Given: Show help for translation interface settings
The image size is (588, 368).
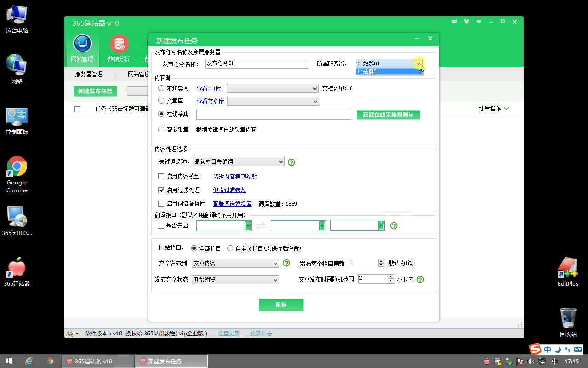Looking at the screenshot, I should (x=394, y=225).
